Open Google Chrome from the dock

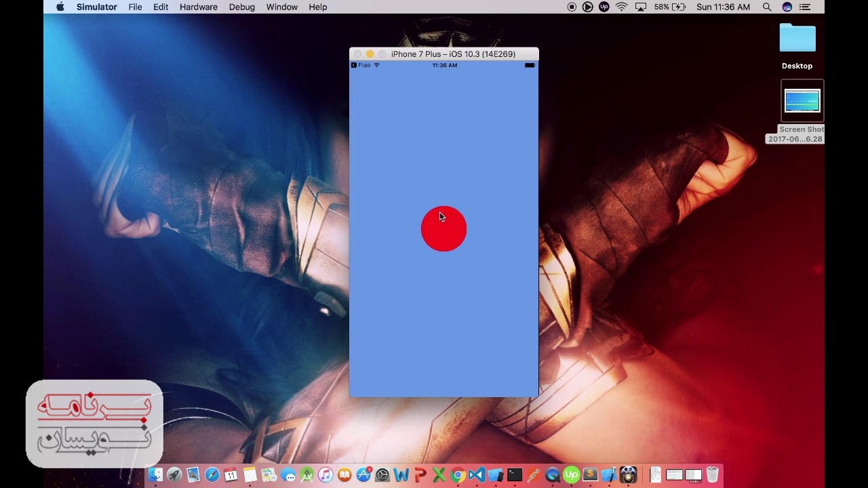click(458, 475)
